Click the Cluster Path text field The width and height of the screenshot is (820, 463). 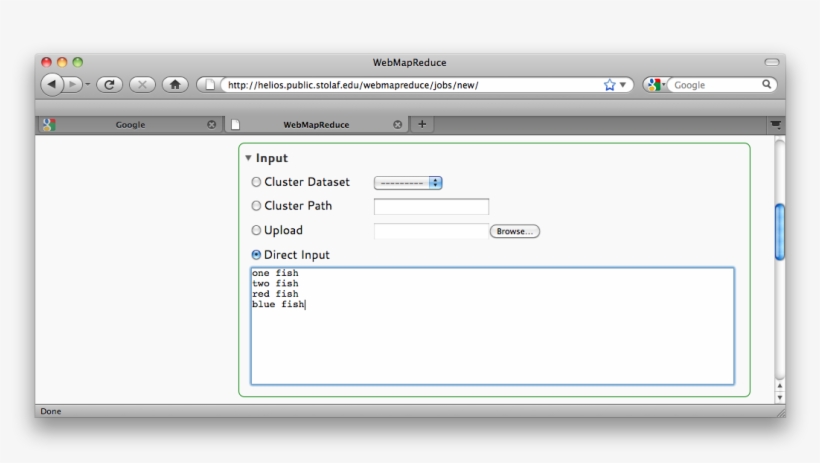[431, 207]
